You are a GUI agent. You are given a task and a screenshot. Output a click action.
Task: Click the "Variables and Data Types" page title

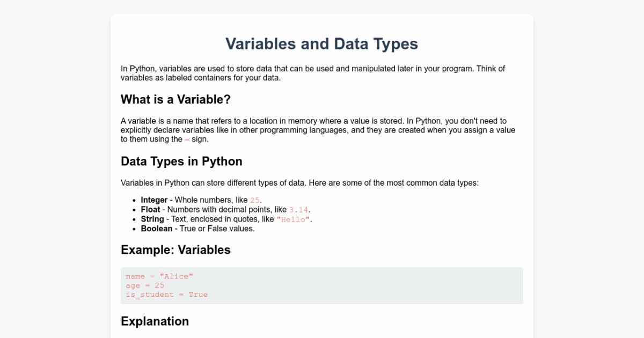(321, 44)
